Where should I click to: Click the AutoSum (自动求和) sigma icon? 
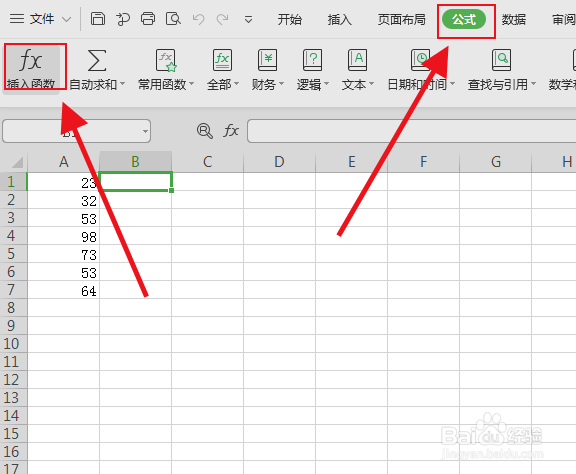pyautogui.click(x=97, y=61)
